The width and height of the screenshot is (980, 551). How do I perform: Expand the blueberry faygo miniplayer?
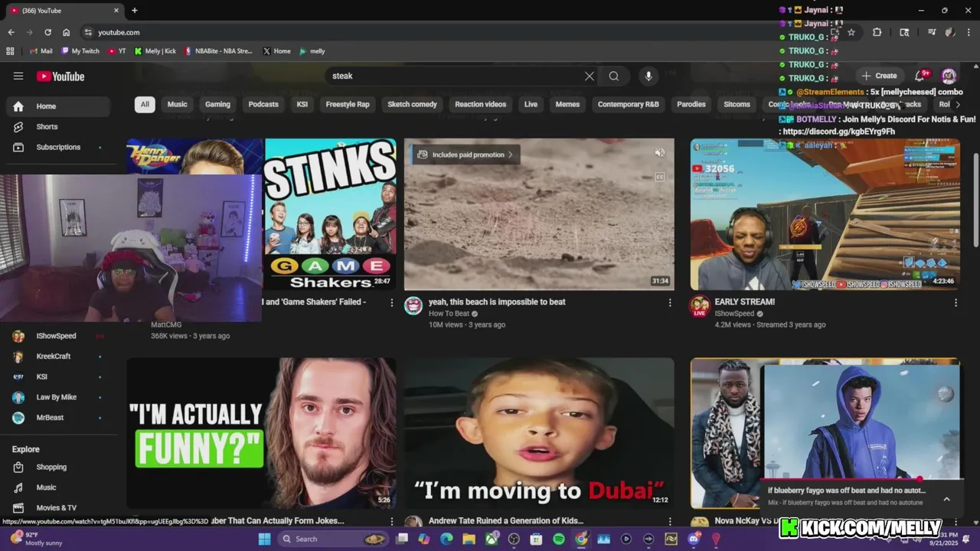pyautogui.click(x=946, y=499)
